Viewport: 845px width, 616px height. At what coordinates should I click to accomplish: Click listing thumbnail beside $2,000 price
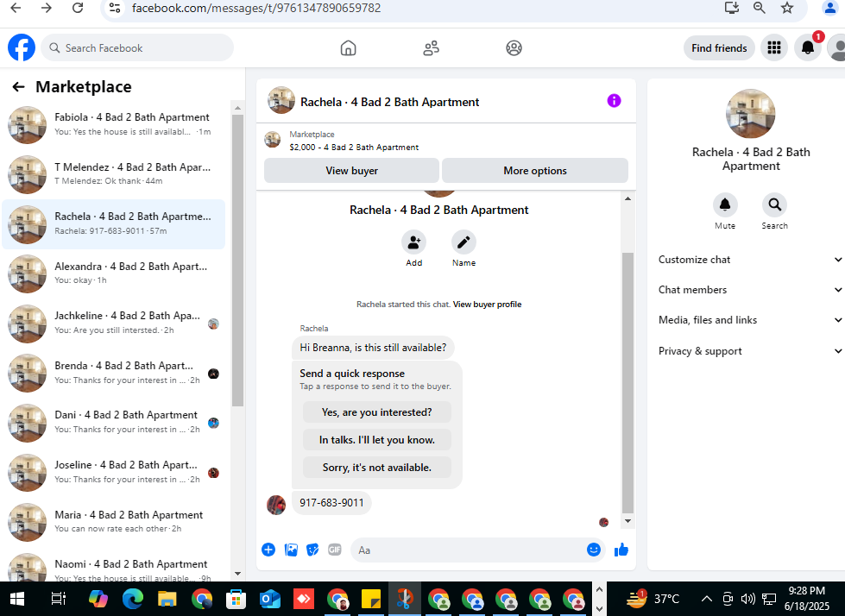[x=272, y=140]
